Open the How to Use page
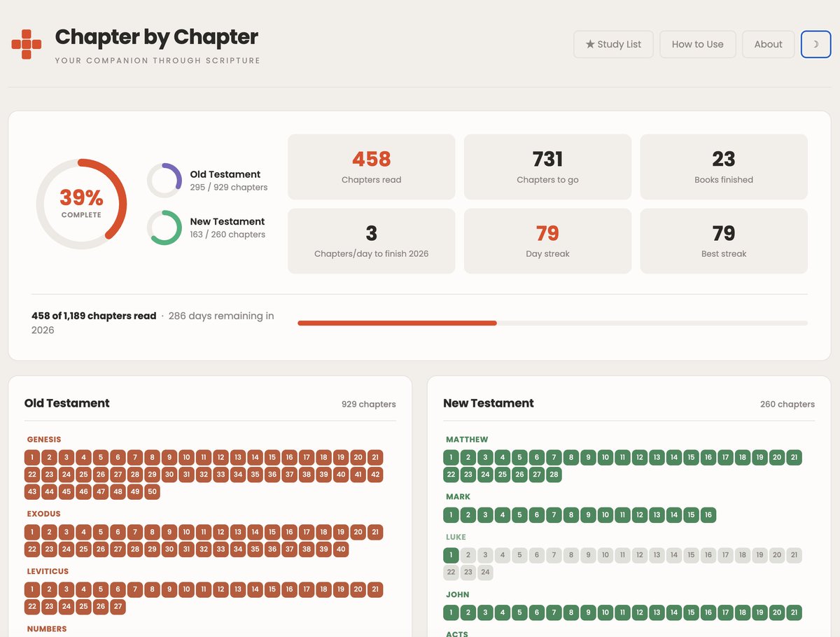Viewport: 840px width, 637px height. pos(697,44)
